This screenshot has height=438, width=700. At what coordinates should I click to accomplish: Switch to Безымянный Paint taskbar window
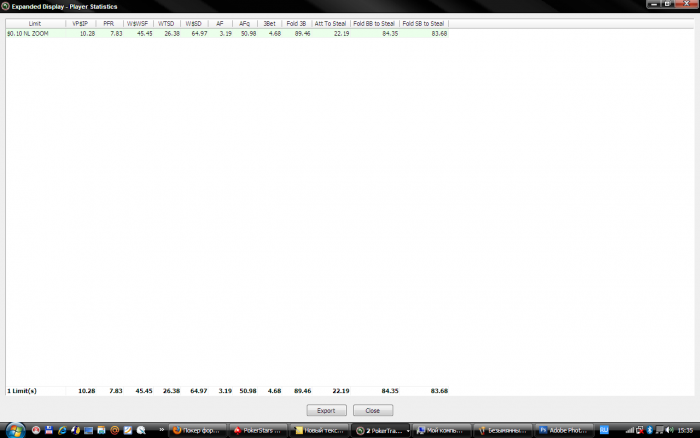click(502, 430)
